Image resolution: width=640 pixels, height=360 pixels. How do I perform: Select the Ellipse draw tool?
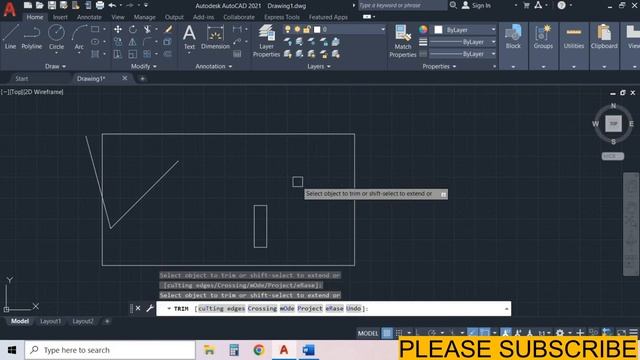pos(95,42)
